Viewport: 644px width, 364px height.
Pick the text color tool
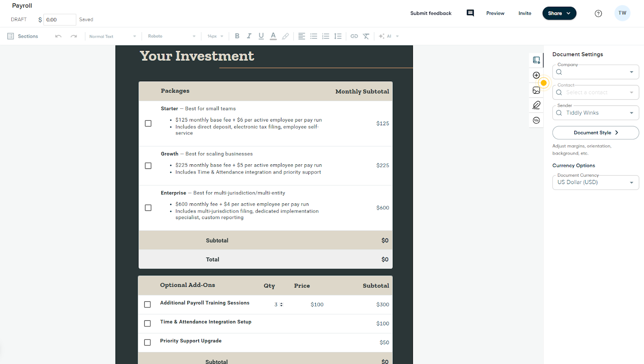273,36
